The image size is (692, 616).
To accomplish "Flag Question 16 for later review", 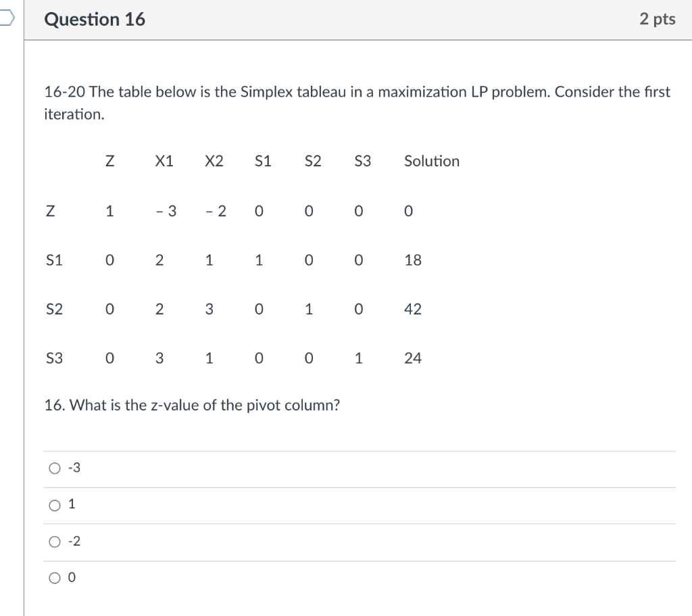I will point(5,19).
